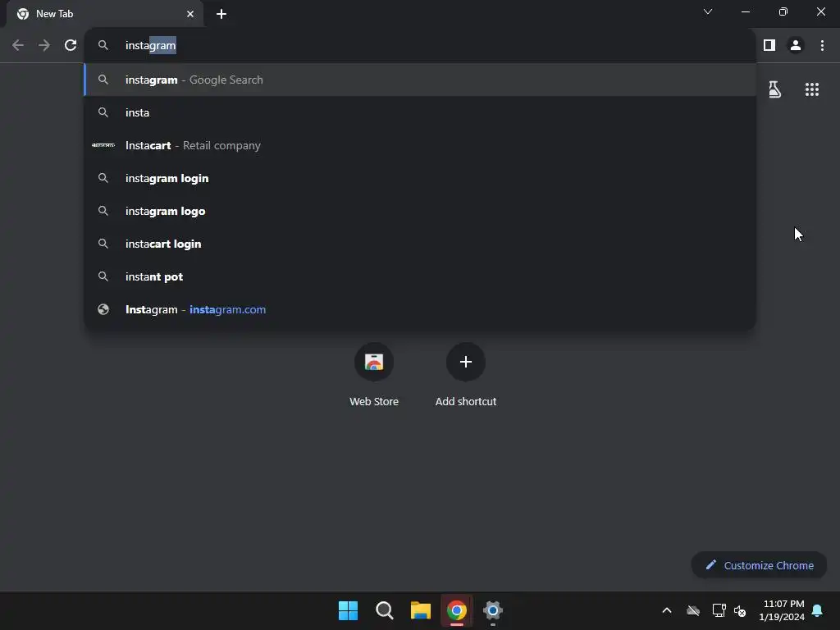Click the OneDrive cloud tray icon
The image size is (840, 630).
[x=693, y=610]
